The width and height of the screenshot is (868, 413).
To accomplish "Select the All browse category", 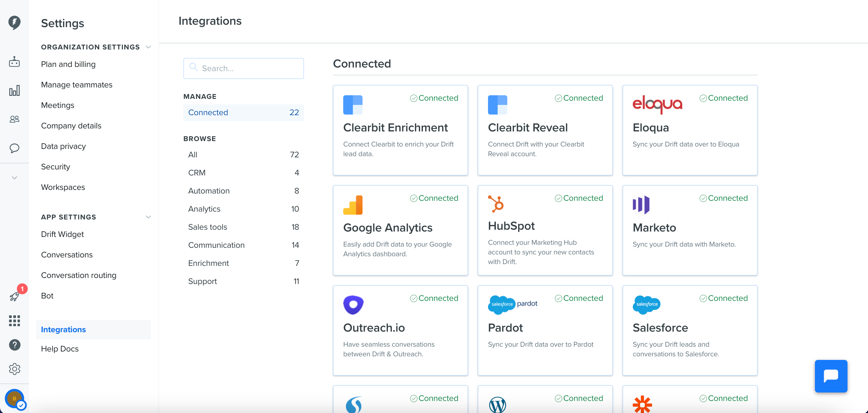I will click(243, 155).
